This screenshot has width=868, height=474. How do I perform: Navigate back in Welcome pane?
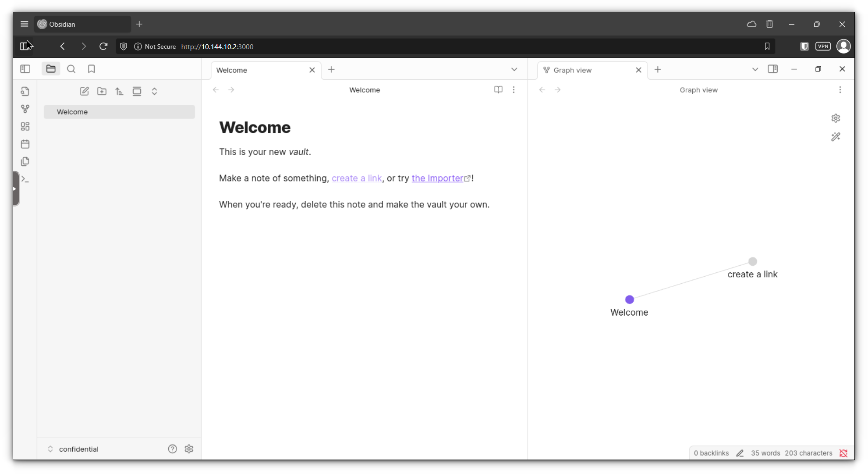[x=216, y=89]
